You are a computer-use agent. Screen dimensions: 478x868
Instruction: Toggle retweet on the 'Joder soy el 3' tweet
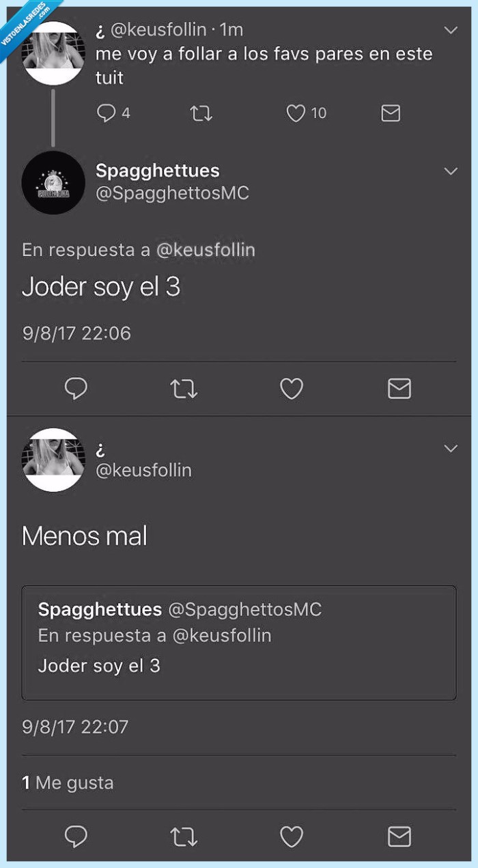[184, 388]
